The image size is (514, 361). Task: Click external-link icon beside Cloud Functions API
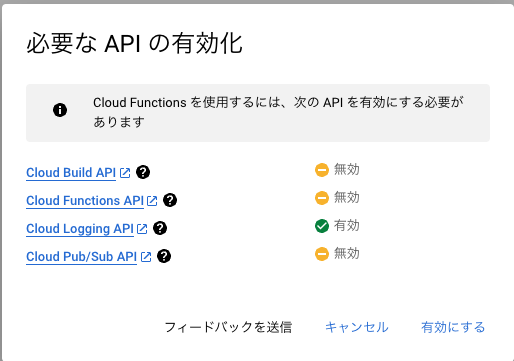coord(152,201)
